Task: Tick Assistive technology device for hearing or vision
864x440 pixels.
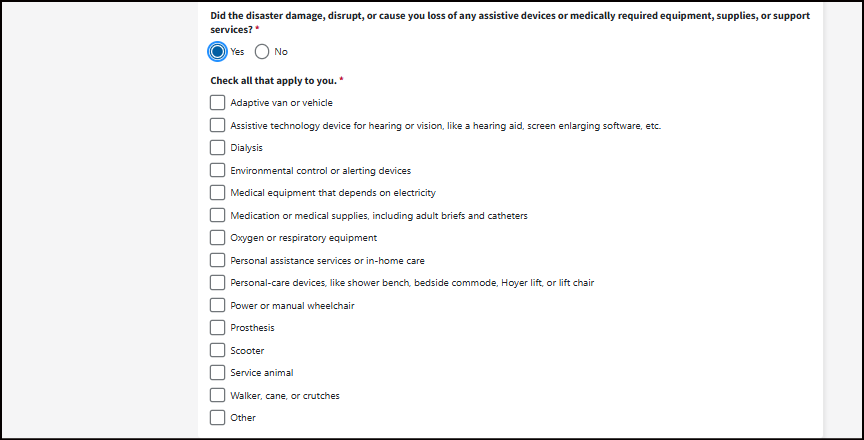Action: [218, 125]
